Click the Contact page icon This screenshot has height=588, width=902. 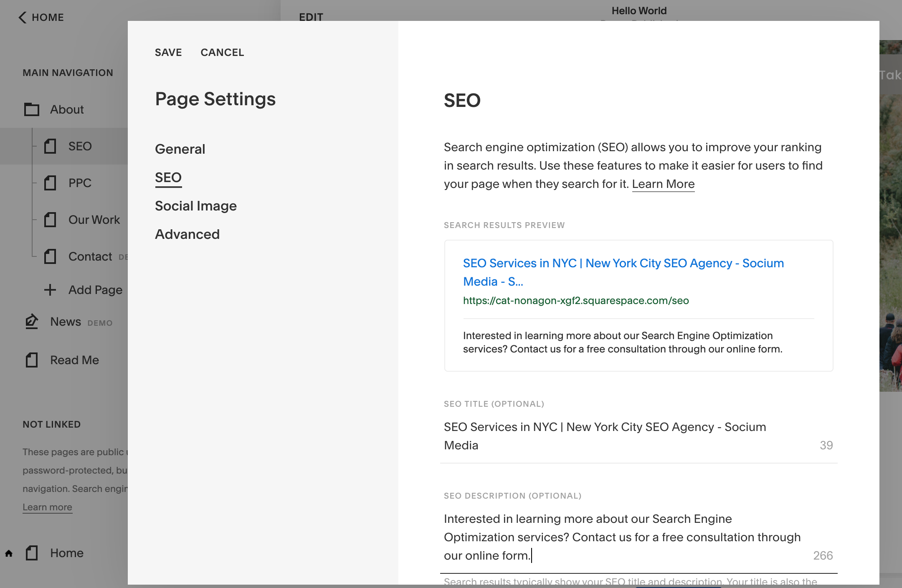click(x=50, y=256)
